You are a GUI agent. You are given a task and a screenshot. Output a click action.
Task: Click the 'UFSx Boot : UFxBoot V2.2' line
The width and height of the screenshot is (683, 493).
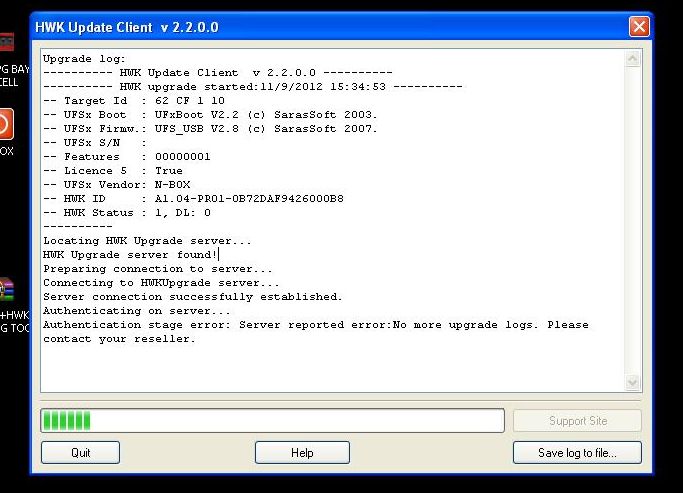pyautogui.click(x=210, y=115)
